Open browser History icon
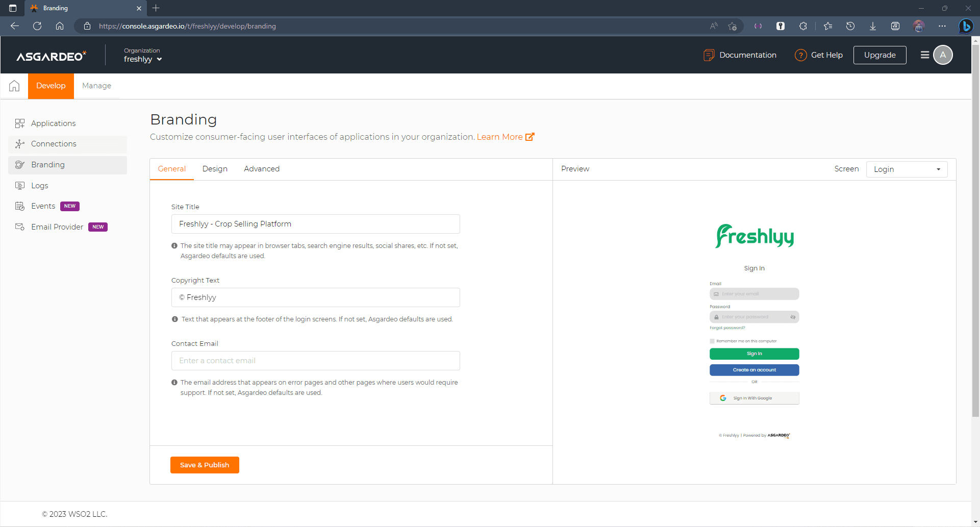 click(850, 26)
